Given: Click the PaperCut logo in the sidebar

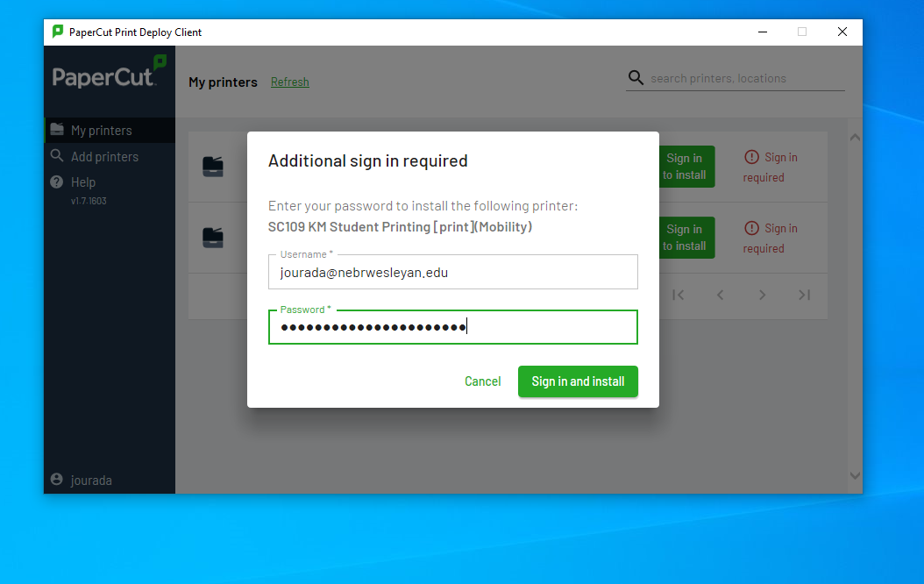Looking at the screenshot, I should click(109, 73).
